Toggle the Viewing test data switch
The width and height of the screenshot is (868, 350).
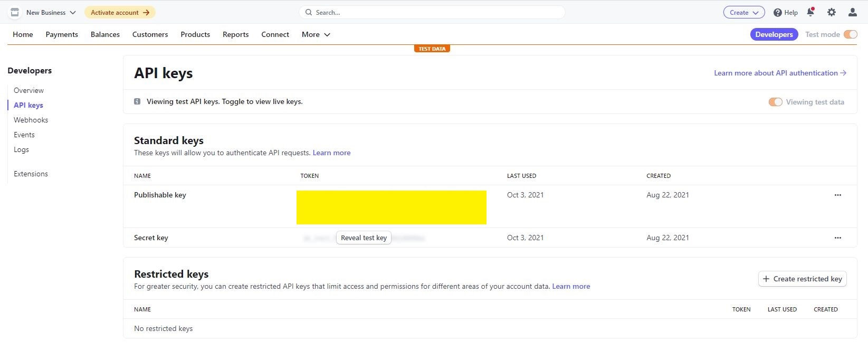[x=775, y=102]
